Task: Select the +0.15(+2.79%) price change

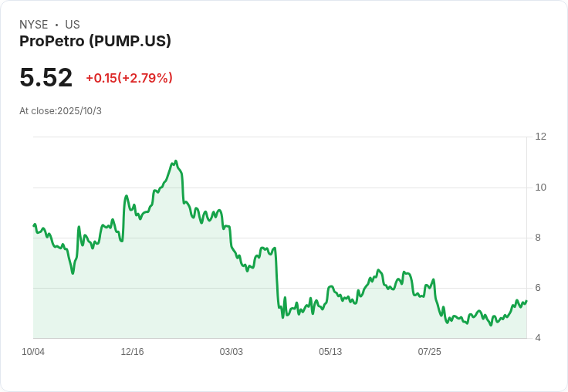Action: click(129, 78)
